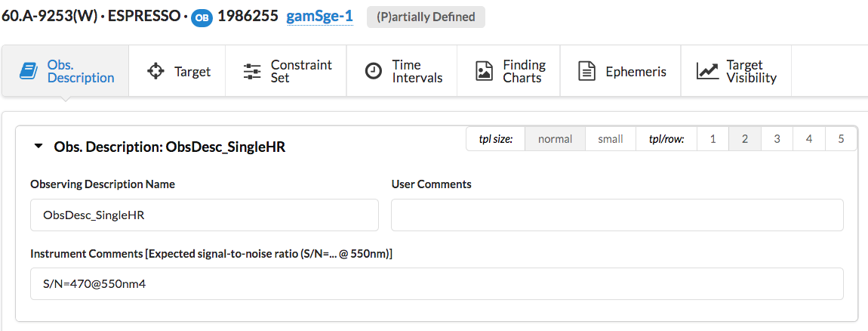
Task: Open the gamSge-1 link
Action: point(319,17)
